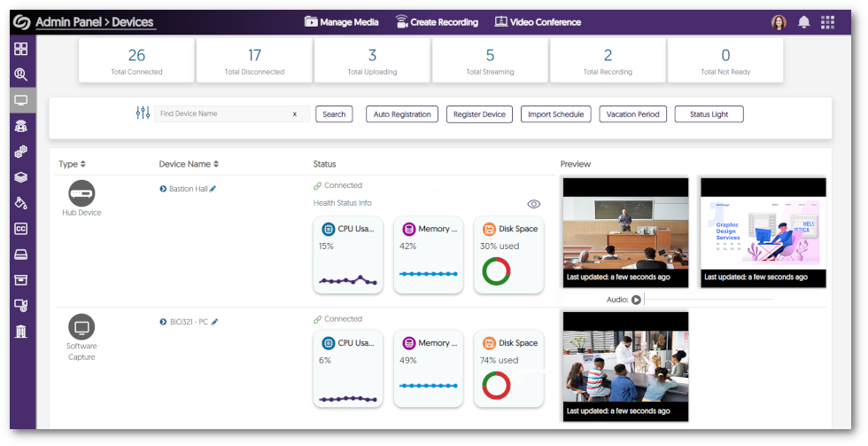Click the Search button
Screen dimensions: 868x446
335,114
